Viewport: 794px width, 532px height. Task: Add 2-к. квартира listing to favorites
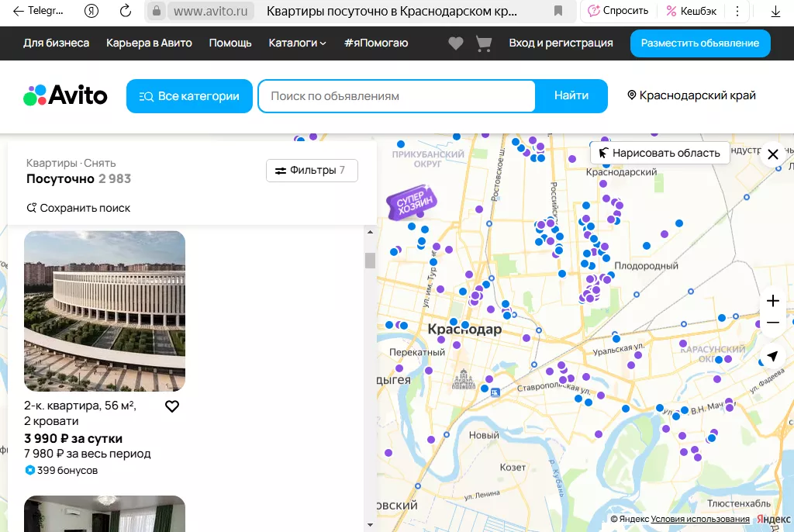point(172,406)
